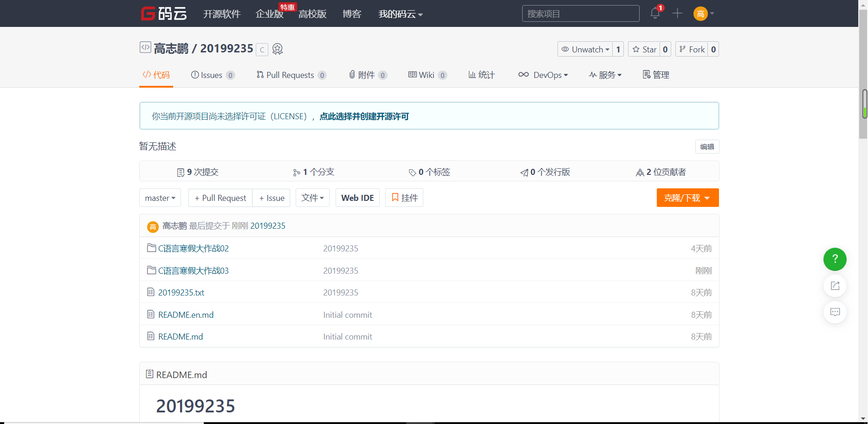View the 0 个标签 tags
This screenshot has width=868, height=424.
(429, 172)
